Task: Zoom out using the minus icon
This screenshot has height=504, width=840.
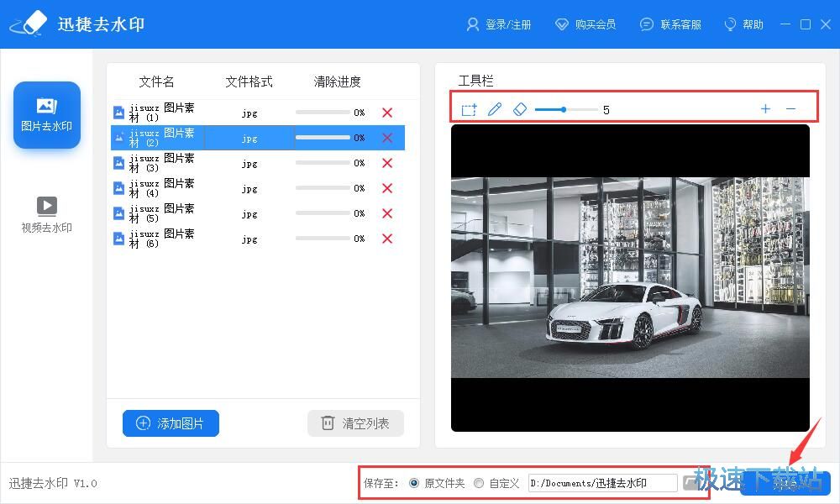Action: point(791,108)
